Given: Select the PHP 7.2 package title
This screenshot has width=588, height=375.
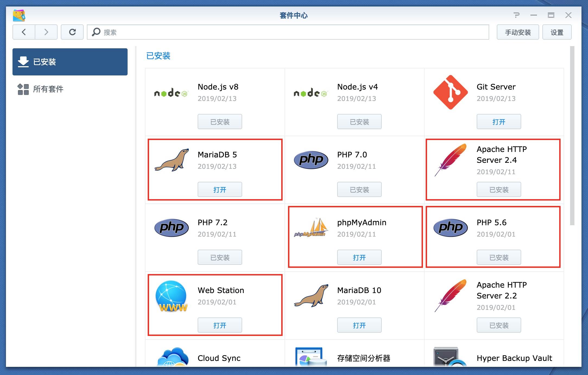Looking at the screenshot, I should point(213,223).
